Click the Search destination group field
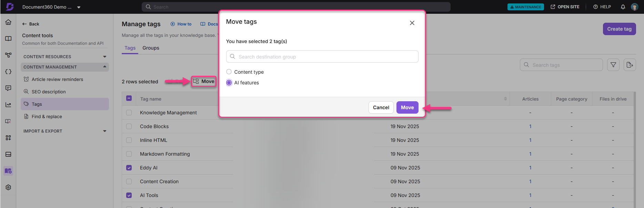Screen dimensions: 644x208 coord(322,56)
